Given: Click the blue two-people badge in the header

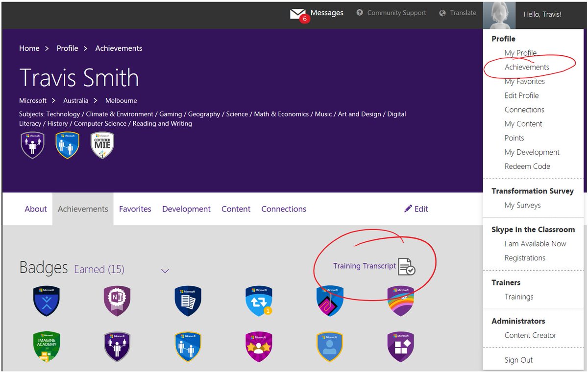Looking at the screenshot, I should click(x=68, y=145).
